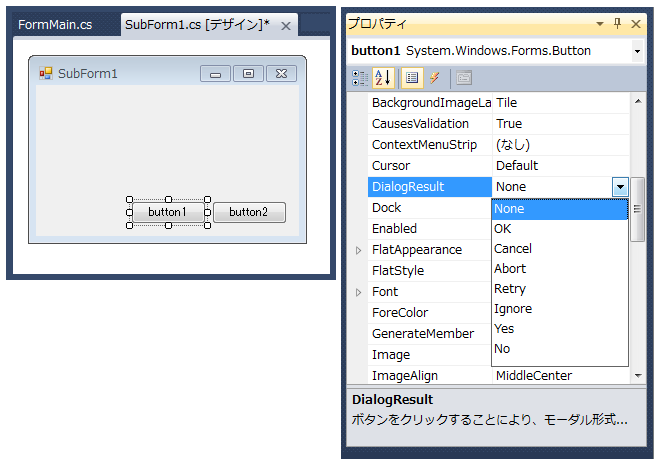Click the True value of CausesValidation

click(x=561, y=124)
